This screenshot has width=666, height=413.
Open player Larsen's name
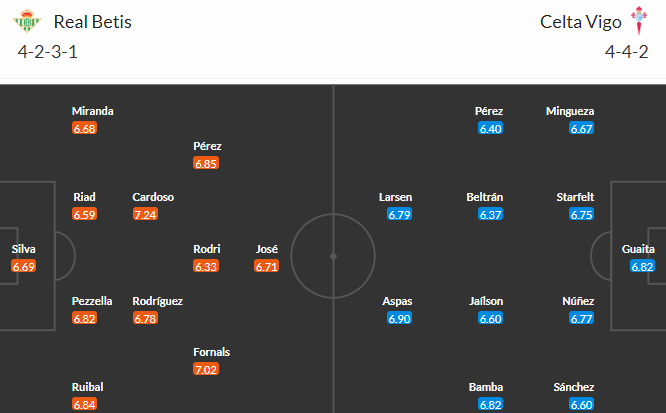point(395,197)
